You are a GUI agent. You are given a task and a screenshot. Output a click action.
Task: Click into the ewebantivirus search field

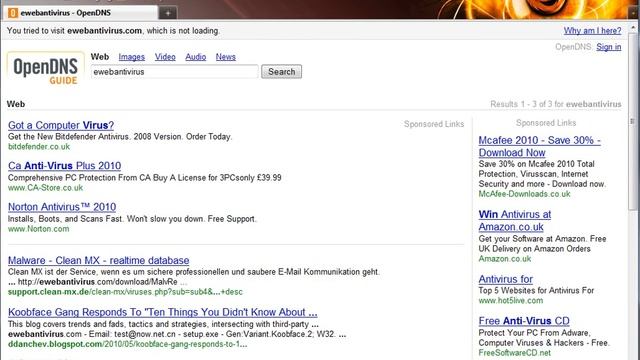(x=174, y=71)
